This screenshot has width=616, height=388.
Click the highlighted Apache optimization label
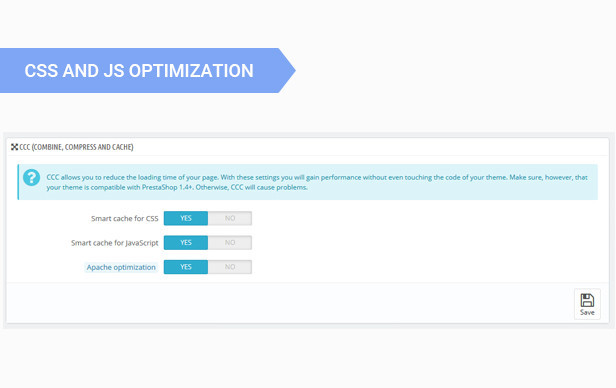tap(121, 267)
